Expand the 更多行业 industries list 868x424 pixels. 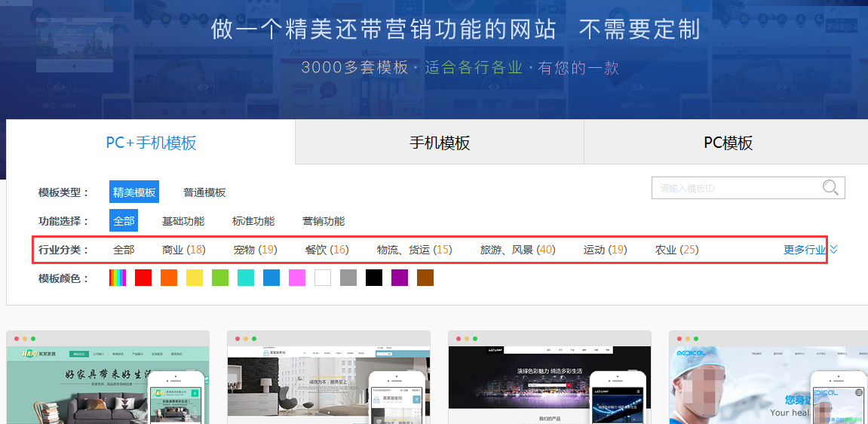tap(810, 250)
